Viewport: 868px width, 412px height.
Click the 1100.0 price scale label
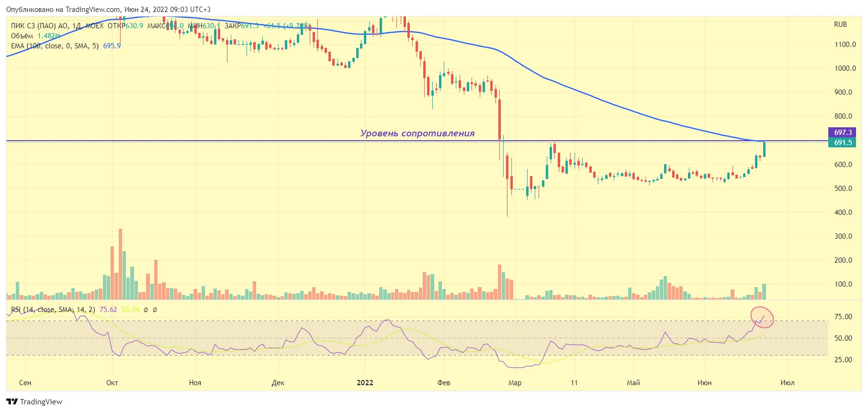(x=845, y=45)
